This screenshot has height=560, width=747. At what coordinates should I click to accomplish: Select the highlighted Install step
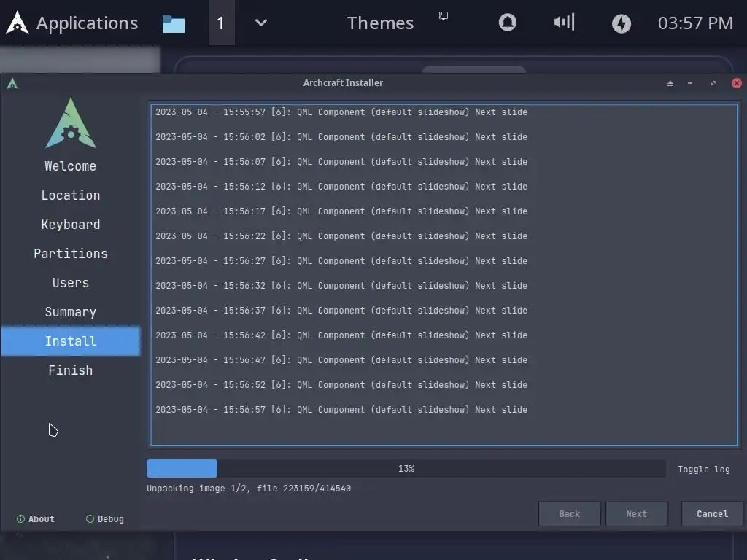tap(71, 341)
